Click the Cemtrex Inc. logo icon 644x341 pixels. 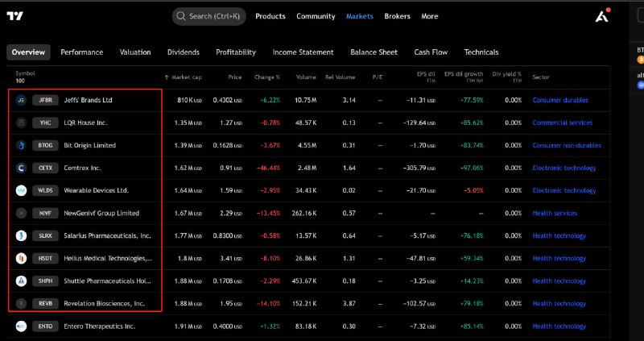21,168
